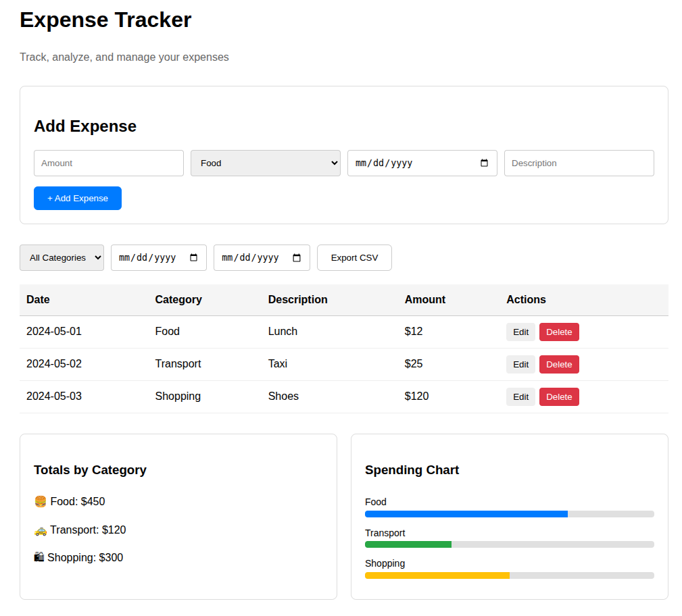The width and height of the screenshot is (682, 616).
Task: Delete the Shoes expense
Action: point(559,396)
